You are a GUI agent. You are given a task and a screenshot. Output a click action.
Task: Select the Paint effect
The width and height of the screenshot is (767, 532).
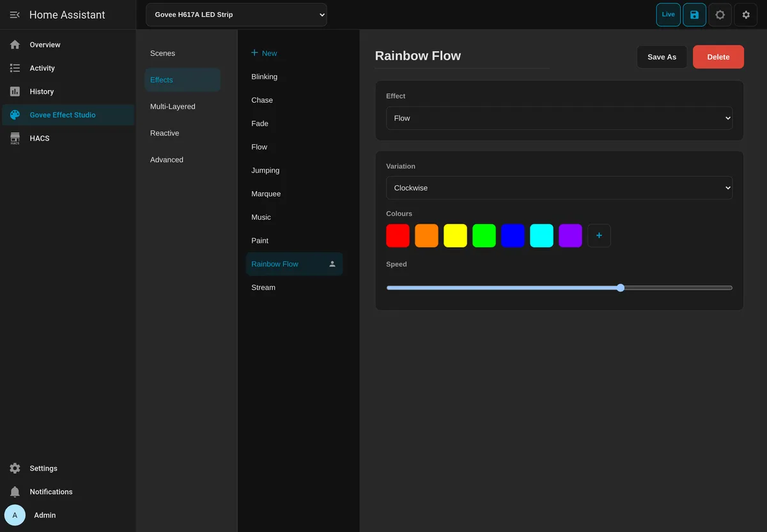tap(294, 241)
